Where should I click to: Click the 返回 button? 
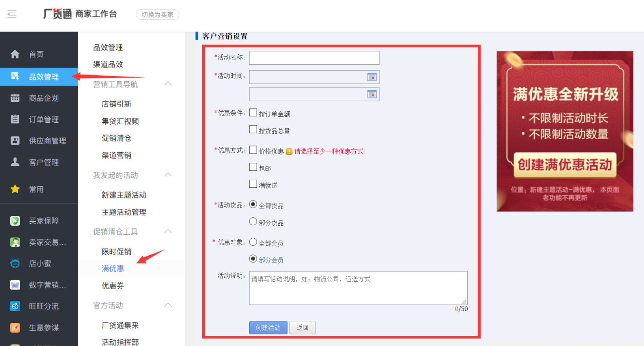(302, 327)
